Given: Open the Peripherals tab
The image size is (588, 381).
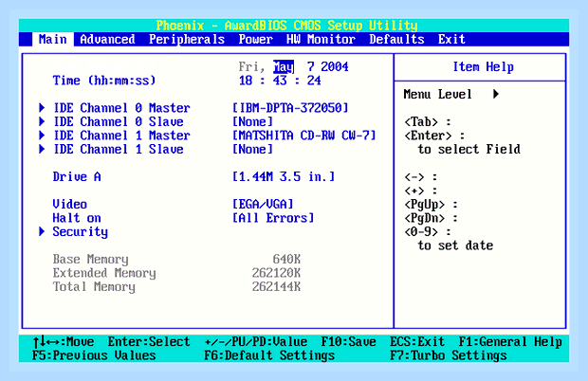Looking at the screenshot, I should click(x=187, y=40).
